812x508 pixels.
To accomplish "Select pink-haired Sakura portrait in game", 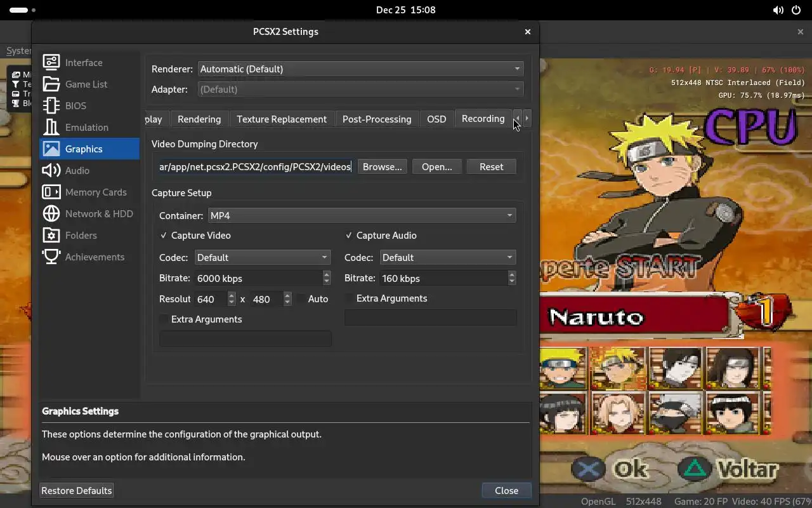I will click(619, 413).
